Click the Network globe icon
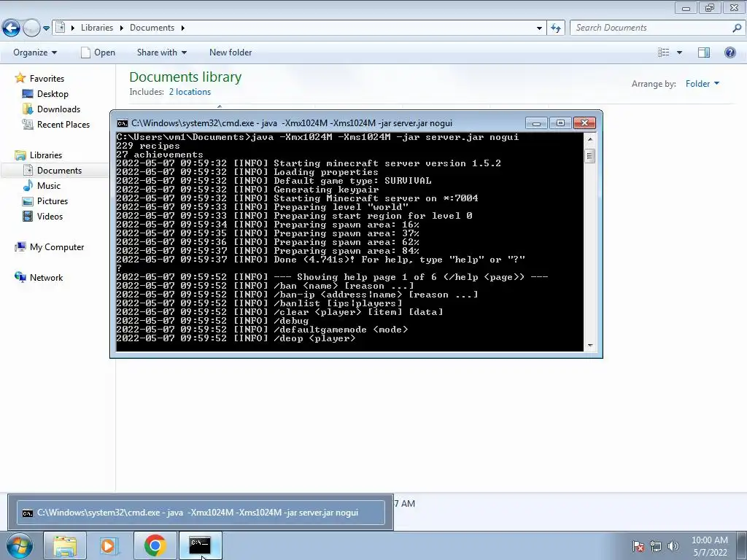The height and width of the screenshot is (560, 747). (20, 277)
